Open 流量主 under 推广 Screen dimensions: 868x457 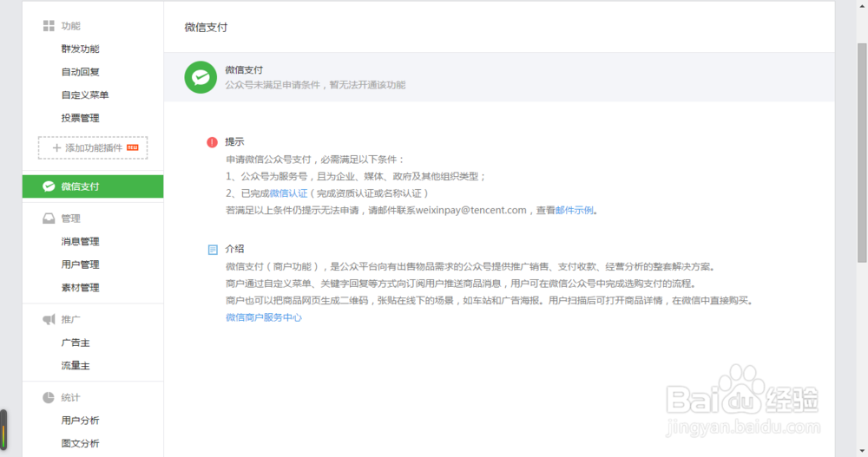click(76, 366)
